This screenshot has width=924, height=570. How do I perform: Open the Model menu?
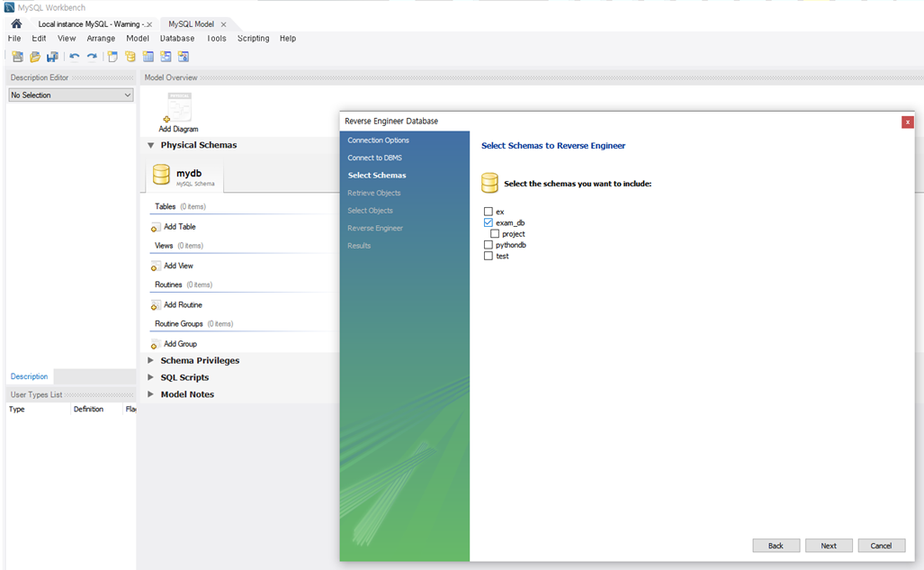(138, 39)
